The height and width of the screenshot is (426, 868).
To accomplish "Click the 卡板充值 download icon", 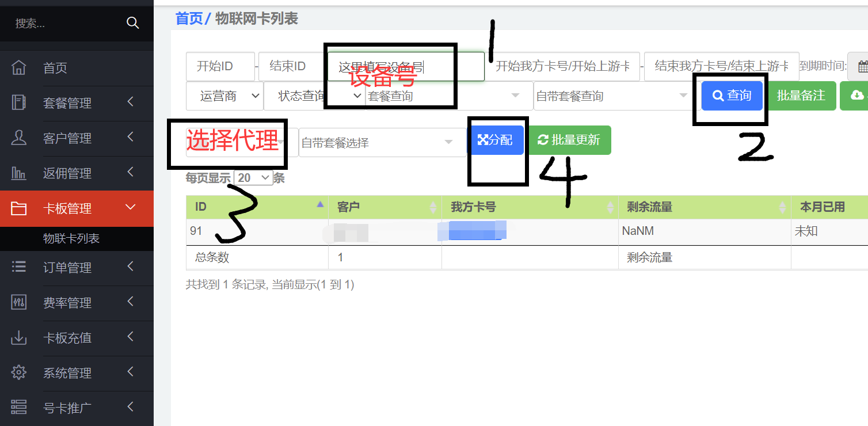I will pos(19,338).
